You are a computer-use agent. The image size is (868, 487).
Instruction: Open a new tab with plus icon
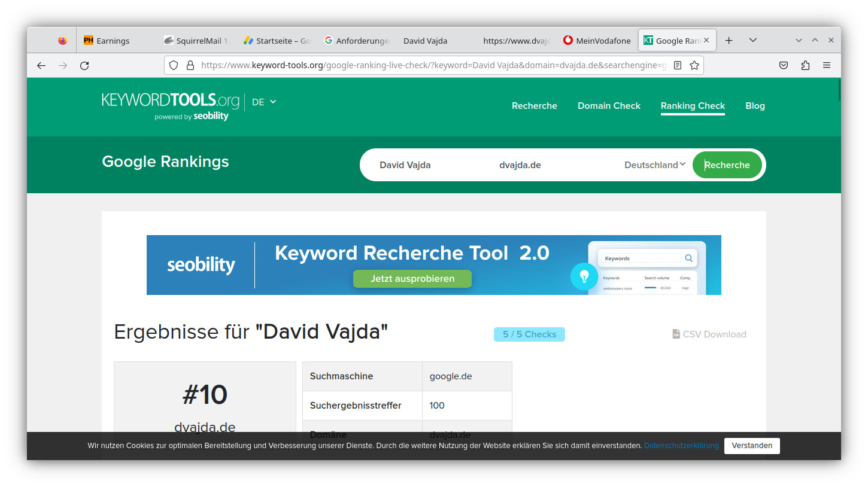click(x=729, y=41)
